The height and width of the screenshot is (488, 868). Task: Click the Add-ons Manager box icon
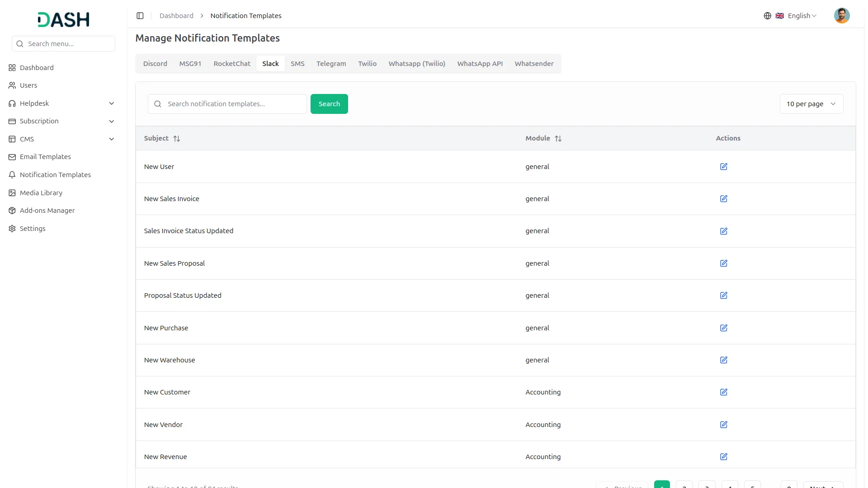coord(12,211)
